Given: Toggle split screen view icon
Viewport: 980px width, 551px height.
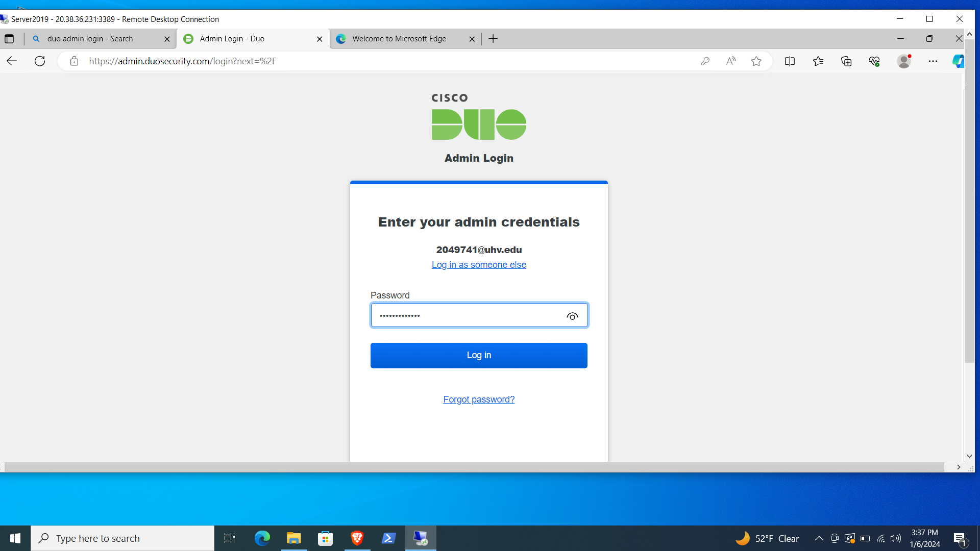Looking at the screenshot, I should [x=790, y=61].
